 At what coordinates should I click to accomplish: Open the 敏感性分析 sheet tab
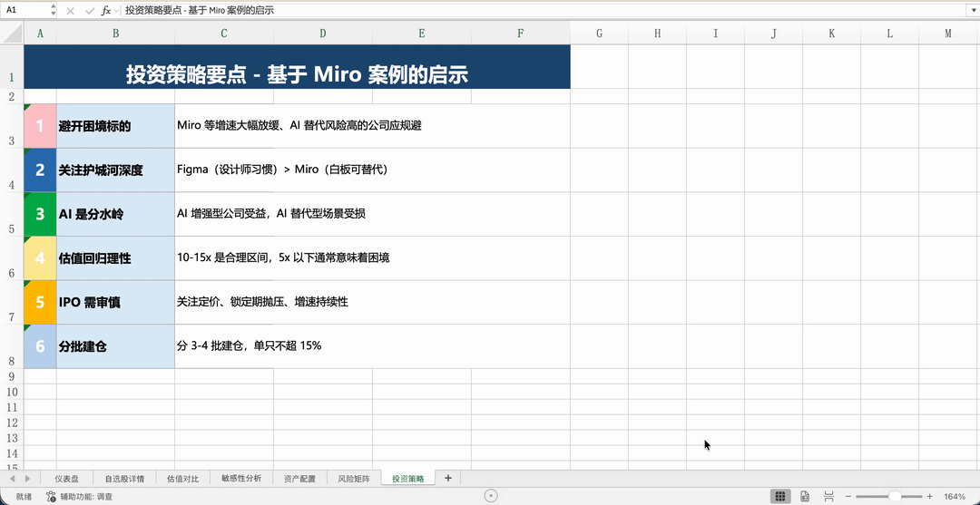pos(241,479)
